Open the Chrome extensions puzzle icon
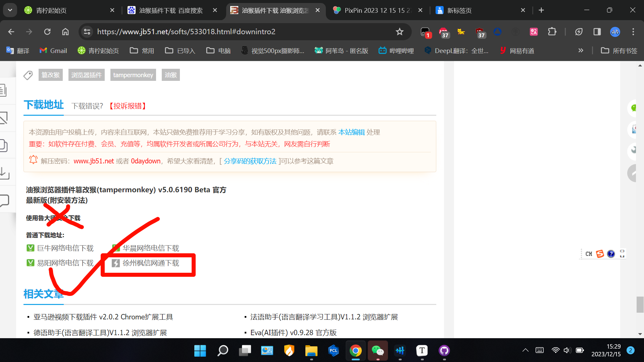The image size is (644, 362). 552,32
